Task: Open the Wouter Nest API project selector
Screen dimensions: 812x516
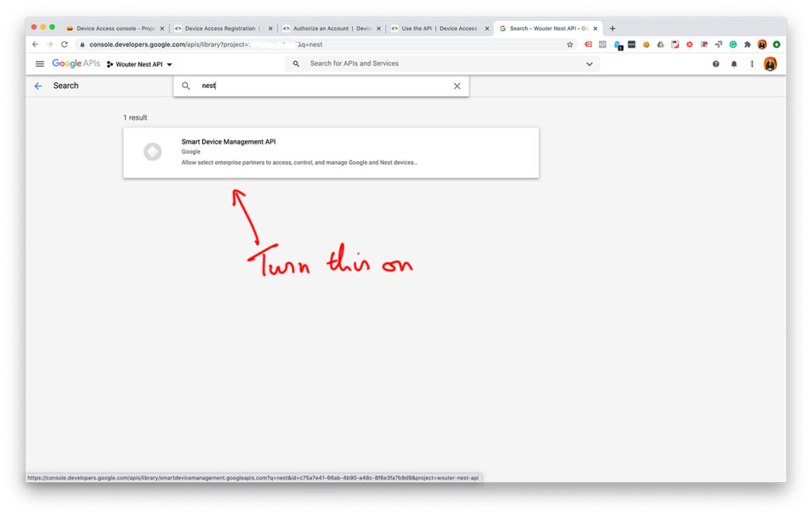Action: (140, 64)
